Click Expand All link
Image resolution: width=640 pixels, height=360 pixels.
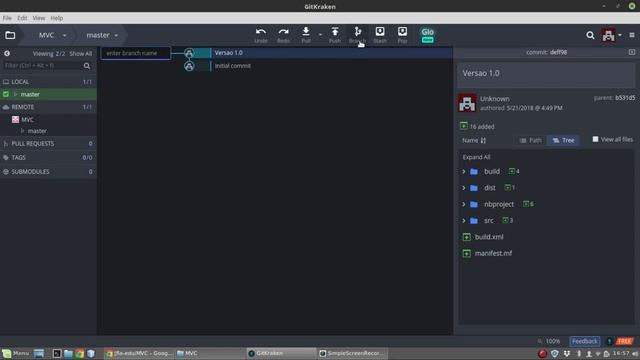(x=476, y=157)
